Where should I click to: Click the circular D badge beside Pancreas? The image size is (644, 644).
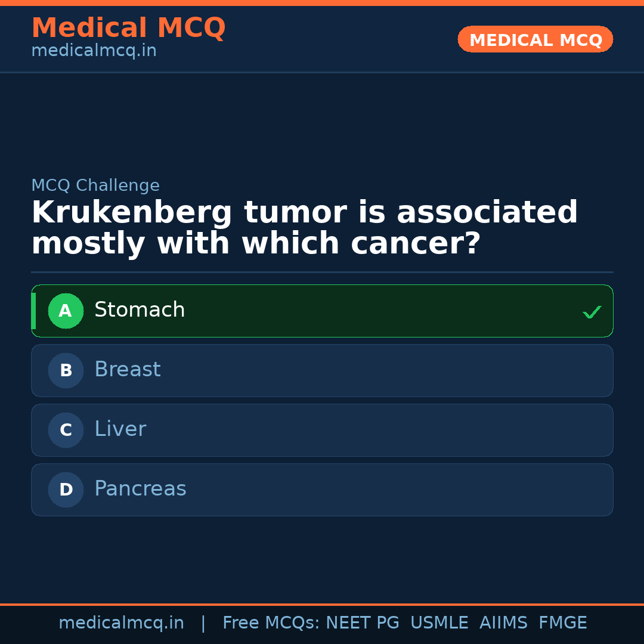[x=66, y=490]
